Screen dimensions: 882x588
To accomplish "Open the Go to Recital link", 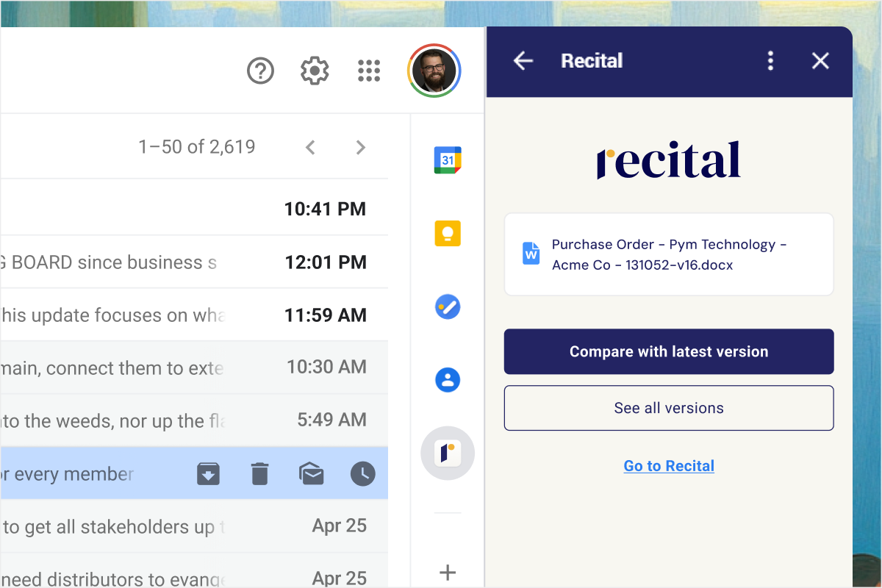I will 669,466.
